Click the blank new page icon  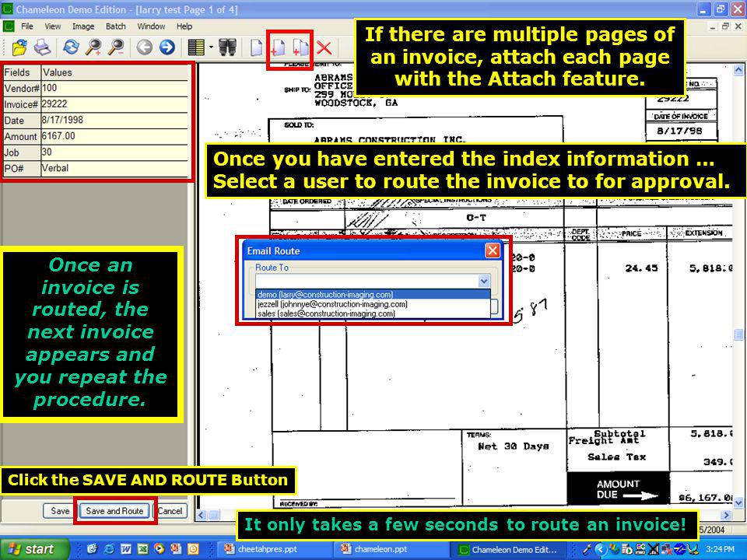pos(256,47)
